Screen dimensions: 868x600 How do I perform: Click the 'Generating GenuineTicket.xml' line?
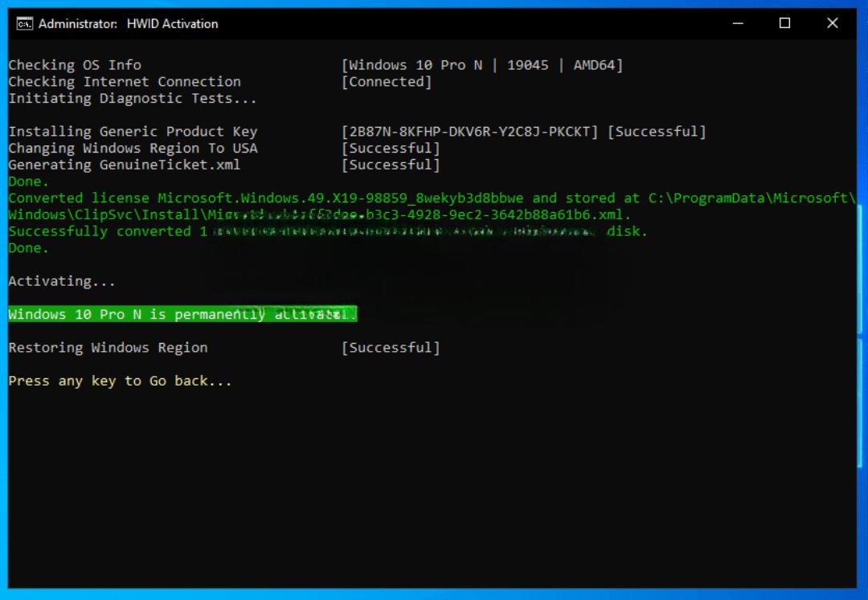coord(125,165)
